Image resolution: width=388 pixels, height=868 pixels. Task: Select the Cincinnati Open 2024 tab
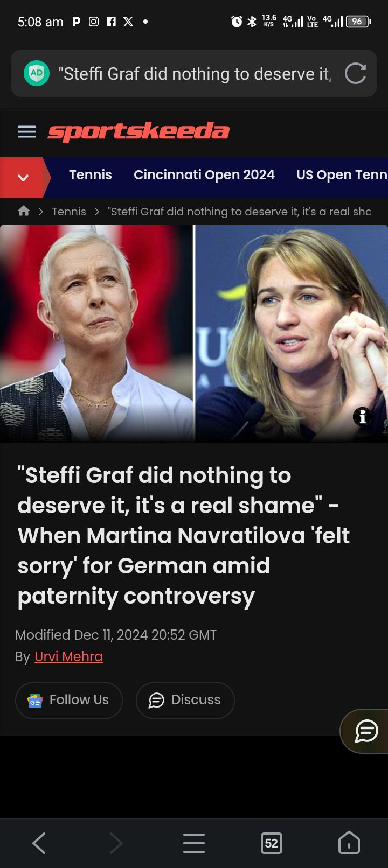[204, 175]
